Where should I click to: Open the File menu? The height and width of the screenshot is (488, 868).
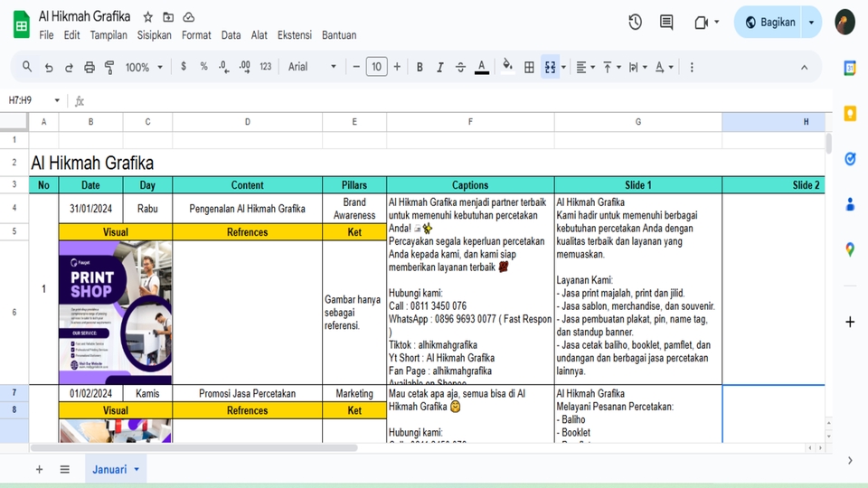pos(46,35)
